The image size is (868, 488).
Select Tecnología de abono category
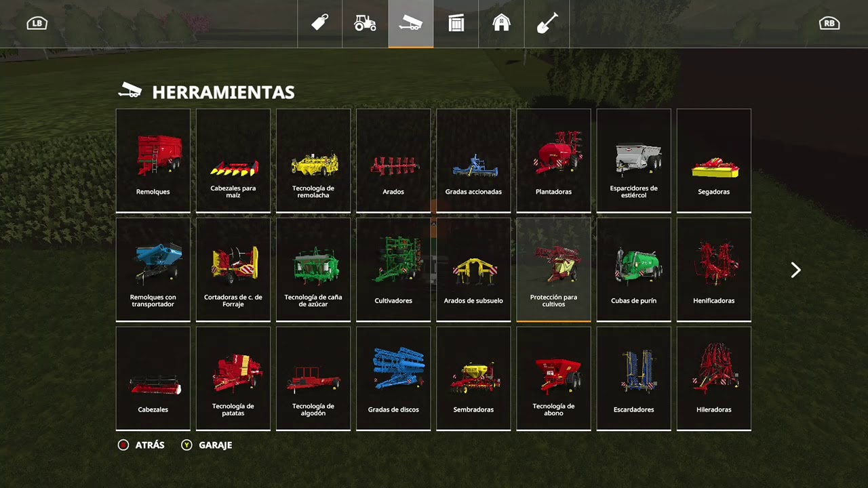click(x=553, y=379)
